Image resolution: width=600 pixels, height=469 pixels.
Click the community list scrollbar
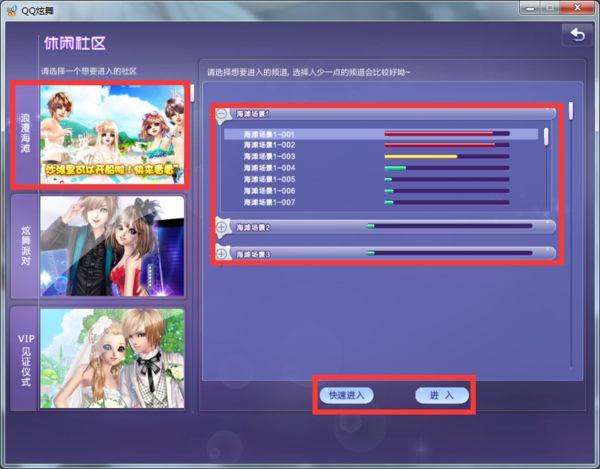[192, 93]
